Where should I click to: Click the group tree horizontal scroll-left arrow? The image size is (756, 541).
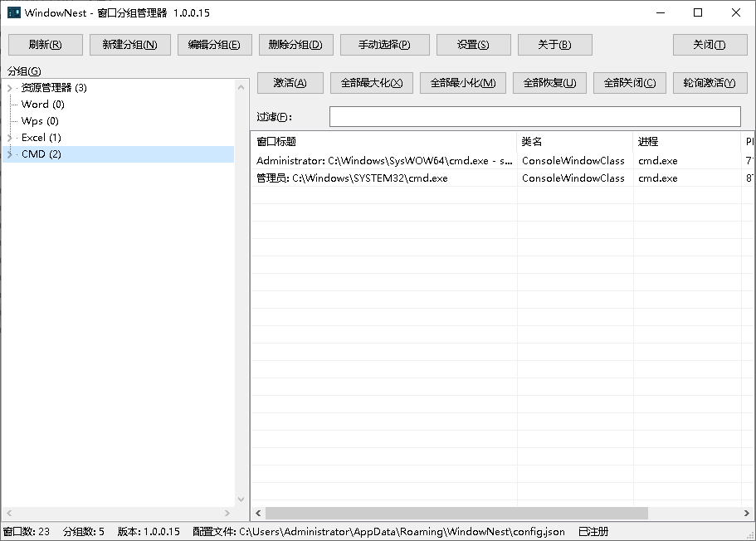pyautogui.click(x=9, y=513)
